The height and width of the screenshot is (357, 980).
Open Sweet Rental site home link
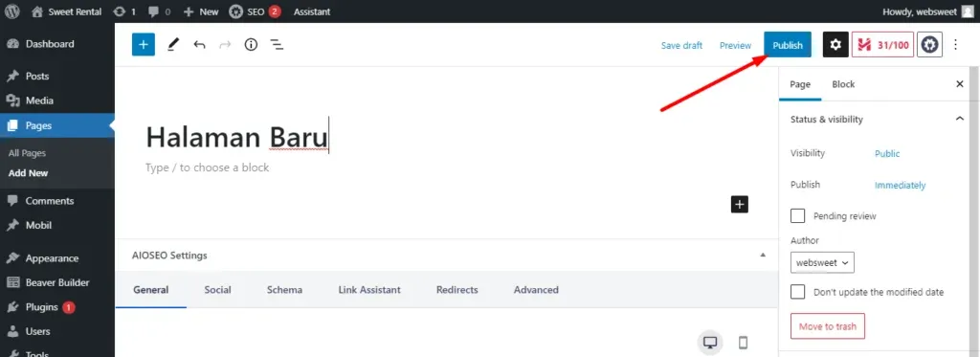(x=66, y=11)
